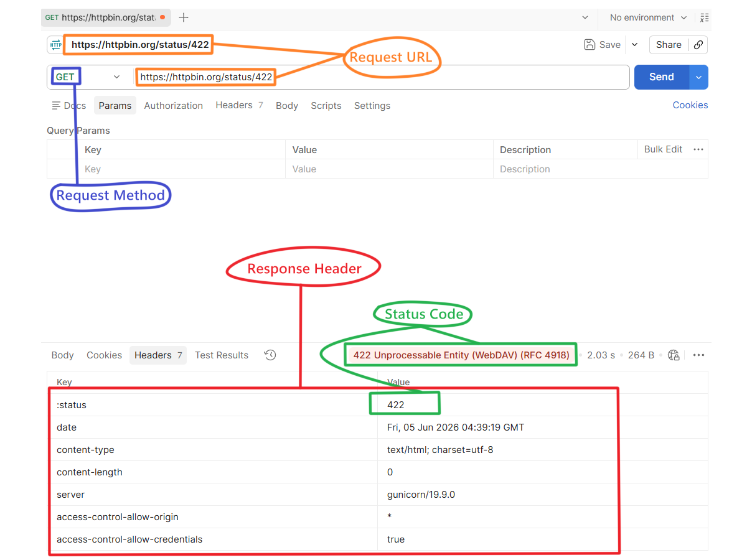Viewport: 747px width, 560px height.
Task: Click the Save text button
Action: tap(610, 45)
